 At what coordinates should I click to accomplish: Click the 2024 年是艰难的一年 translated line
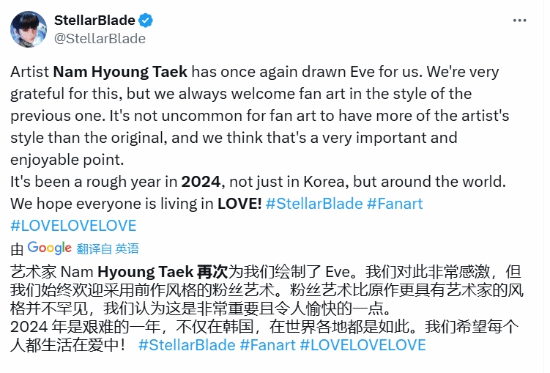pos(85,327)
